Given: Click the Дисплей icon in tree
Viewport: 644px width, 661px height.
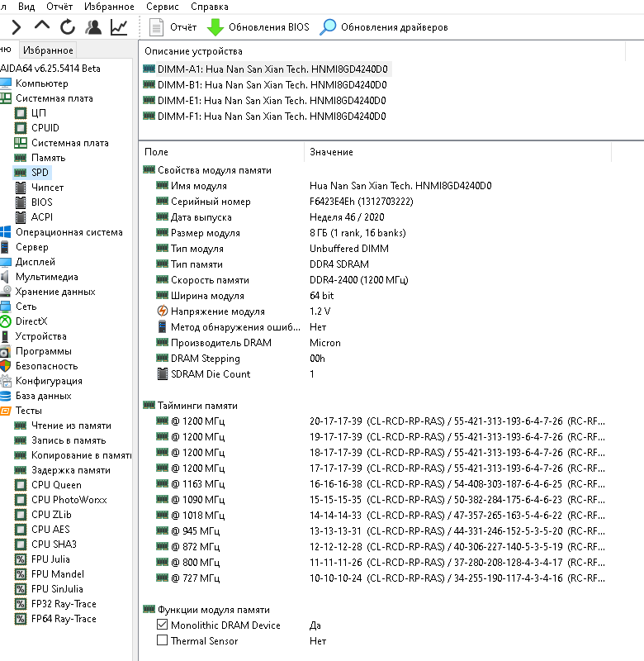Looking at the screenshot, I should click(x=6, y=262).
